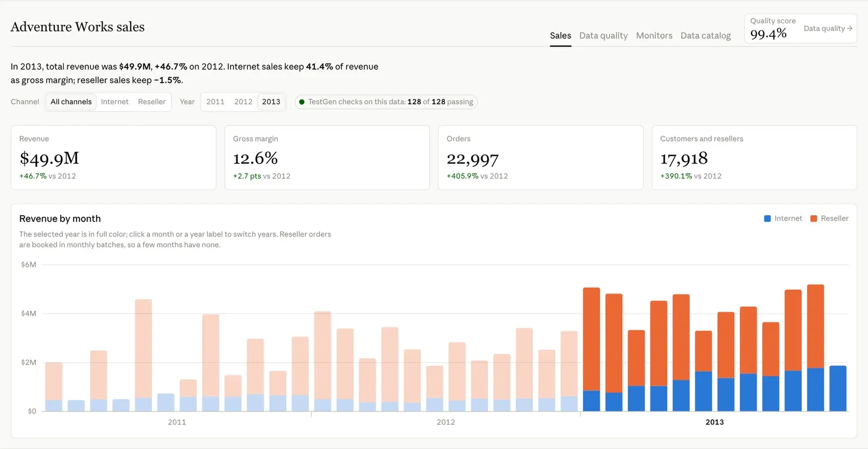The image size is (868, 449).
Task: Choose year 2013 filter button
Action: [271, 102]
